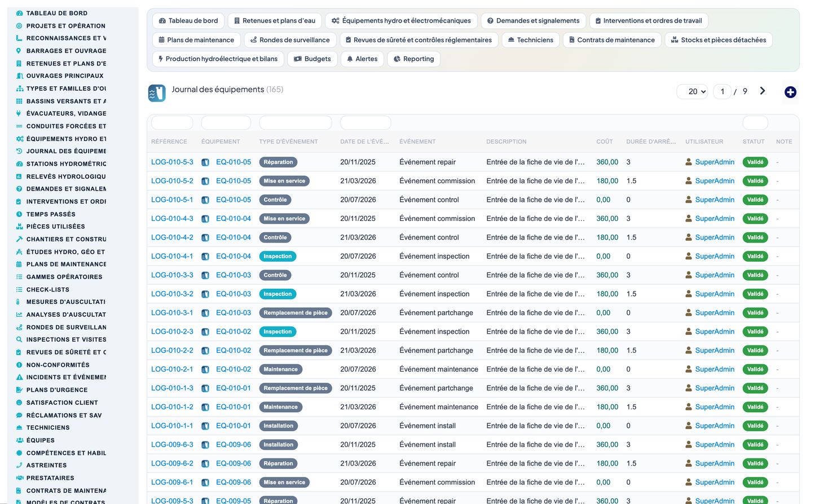Click cost value 360,00 in row LOG-010-4-3

coord(607,218)
